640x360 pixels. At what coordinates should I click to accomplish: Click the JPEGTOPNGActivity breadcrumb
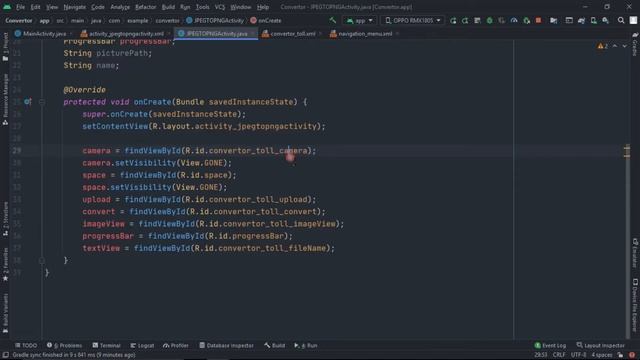coord(215,20)
